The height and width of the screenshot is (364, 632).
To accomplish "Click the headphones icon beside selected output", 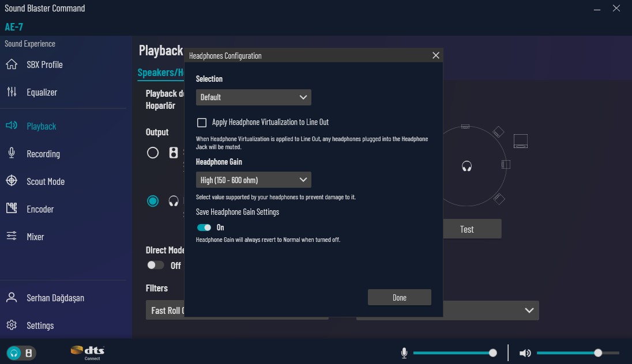I will click(x=174, y=201).
